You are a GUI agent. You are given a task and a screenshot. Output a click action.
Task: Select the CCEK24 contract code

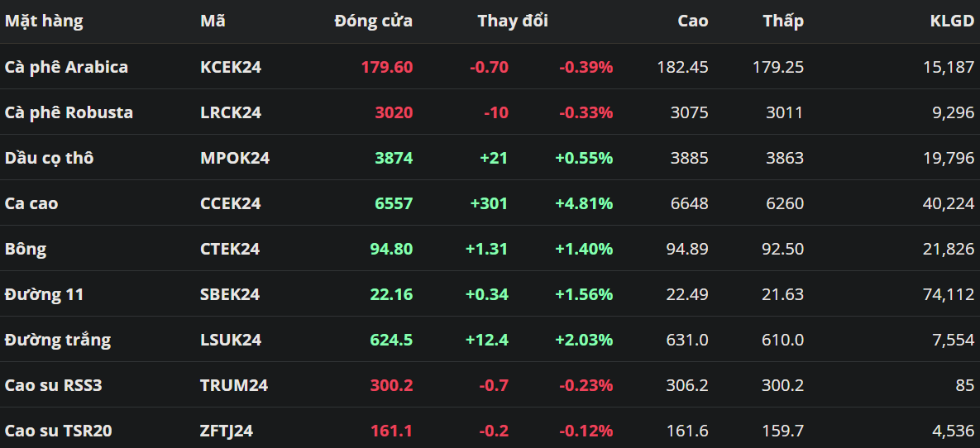pyautogui.click(x=230, y=203)
